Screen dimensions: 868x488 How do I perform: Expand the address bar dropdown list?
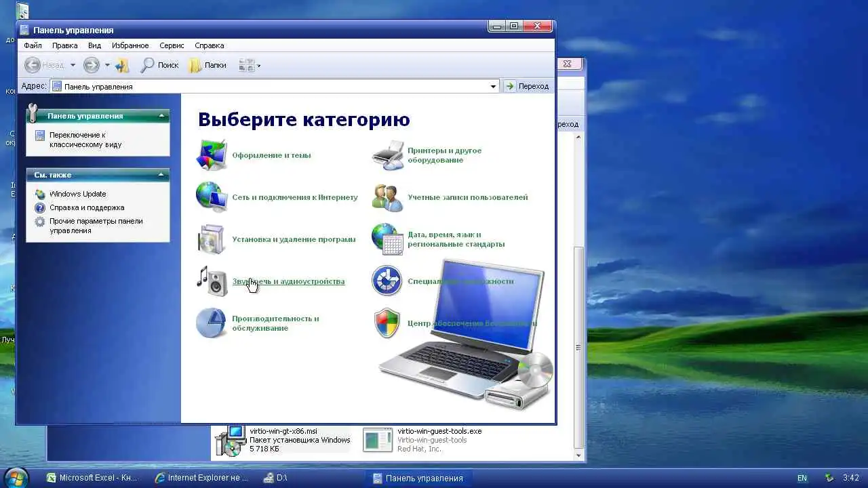pos(493,87)
